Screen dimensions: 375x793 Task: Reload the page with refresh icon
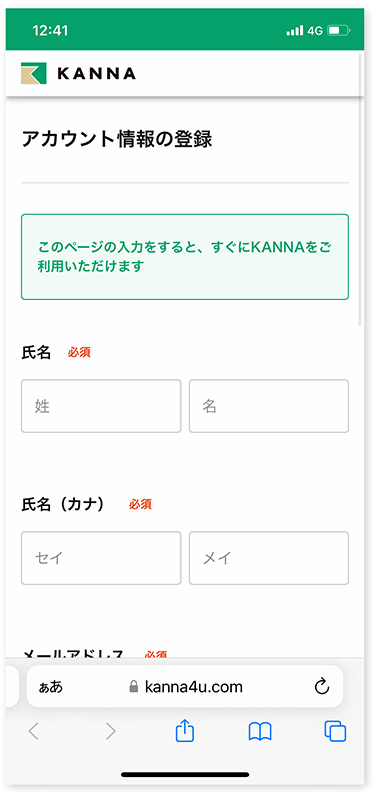click(x=322, y=686)
